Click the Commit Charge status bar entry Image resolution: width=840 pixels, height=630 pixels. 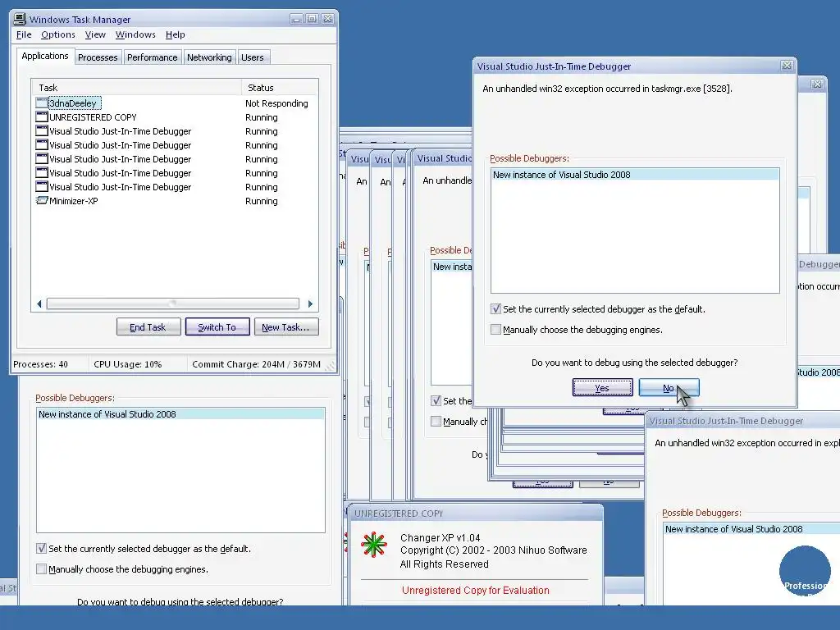coord(256,364)
